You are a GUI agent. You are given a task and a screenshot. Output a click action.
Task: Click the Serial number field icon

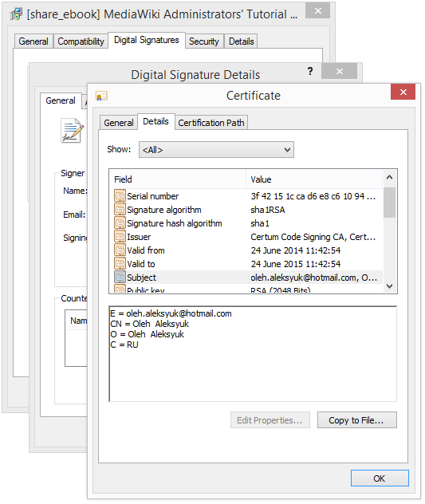tap(120, 195)
